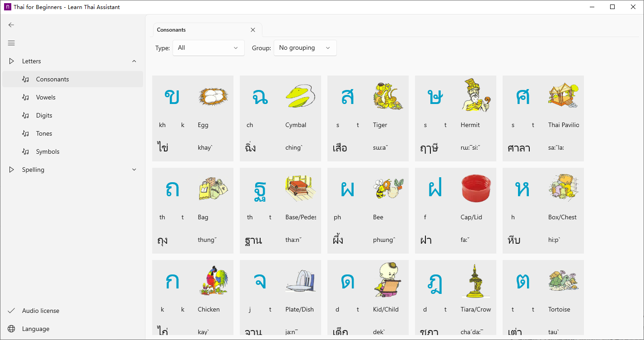Click the bag picture

click(x=214, y=189)
